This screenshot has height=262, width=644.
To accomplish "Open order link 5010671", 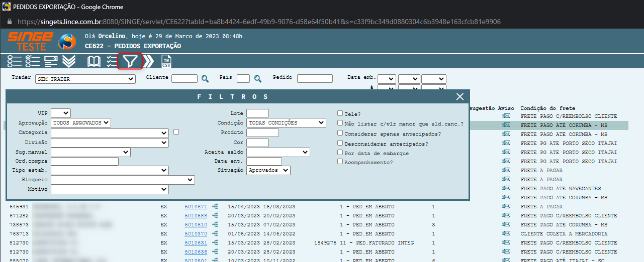I will coord(196,207).
